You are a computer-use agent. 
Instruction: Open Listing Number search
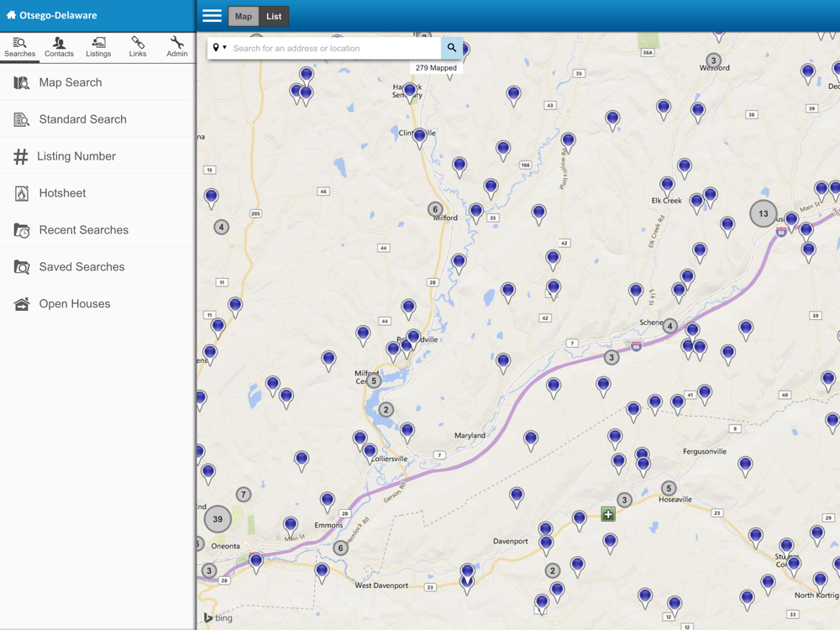76,156
